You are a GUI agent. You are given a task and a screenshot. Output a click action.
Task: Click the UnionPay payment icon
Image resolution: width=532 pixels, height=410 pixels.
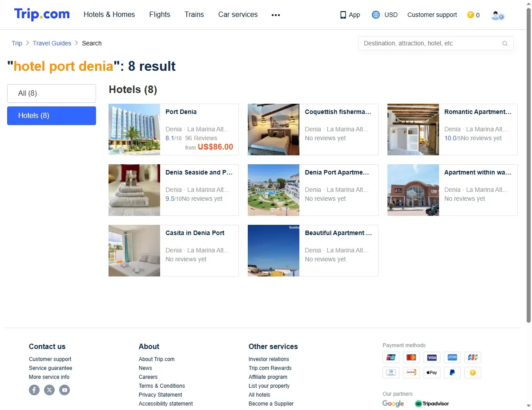(391, 357)
